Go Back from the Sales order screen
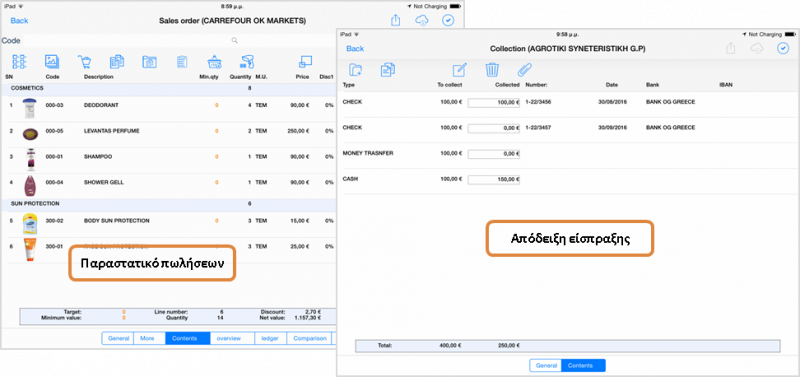 click(19, 20)
